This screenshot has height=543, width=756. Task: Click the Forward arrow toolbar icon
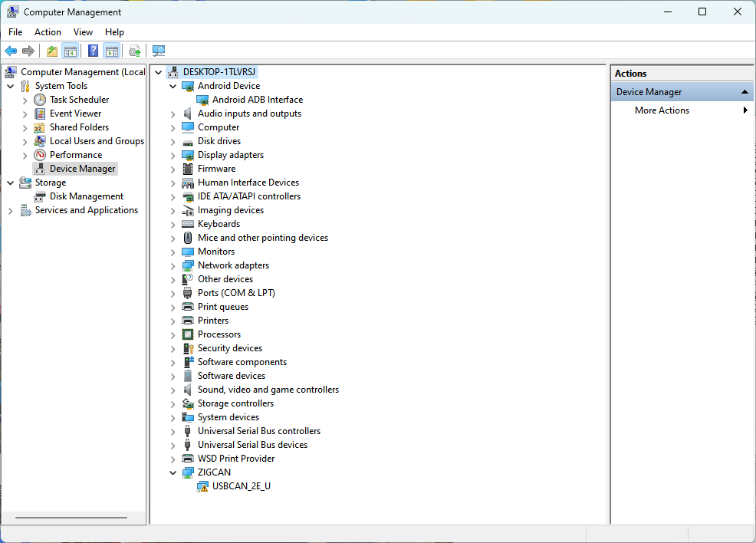[x=28, y=51]
